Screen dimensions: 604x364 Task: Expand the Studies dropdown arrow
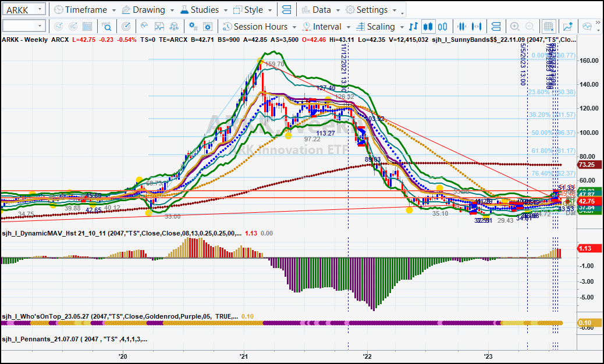tap(225, 10)
